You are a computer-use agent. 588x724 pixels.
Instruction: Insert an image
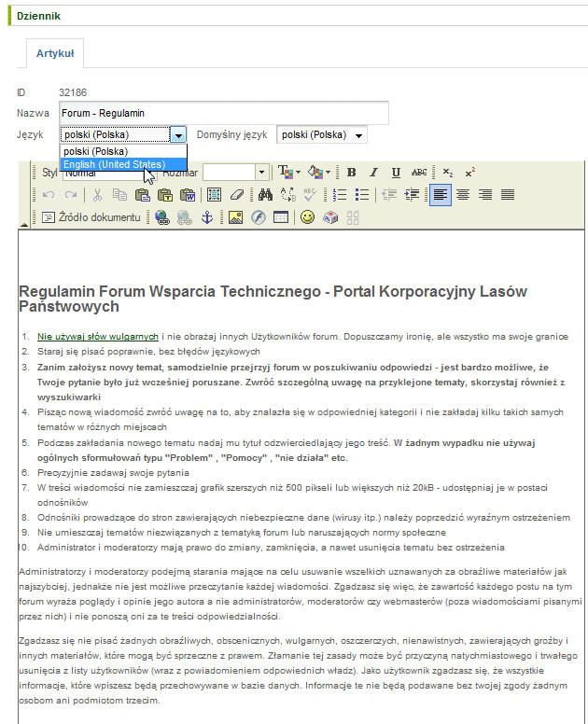[x=235, y=217]
